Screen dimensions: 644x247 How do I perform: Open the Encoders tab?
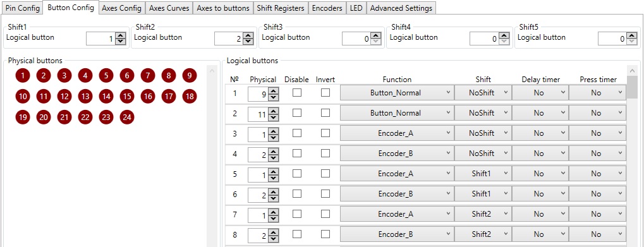coord(327,8)
